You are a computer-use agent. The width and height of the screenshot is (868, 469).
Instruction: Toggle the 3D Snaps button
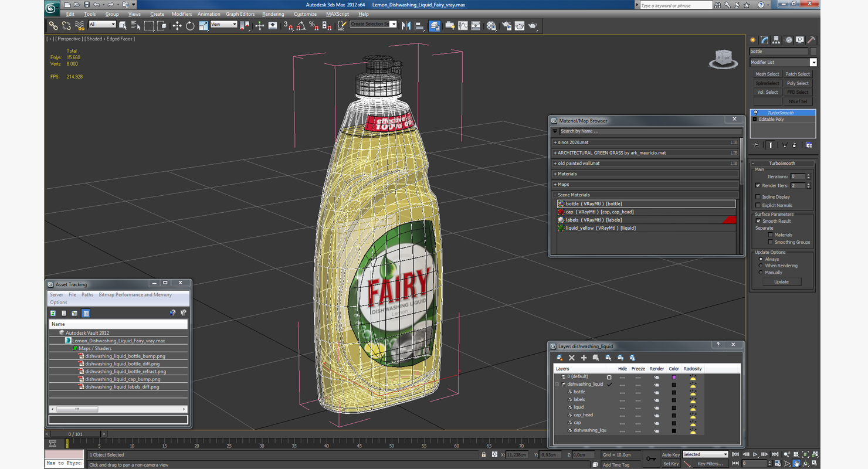click(288, 26)
